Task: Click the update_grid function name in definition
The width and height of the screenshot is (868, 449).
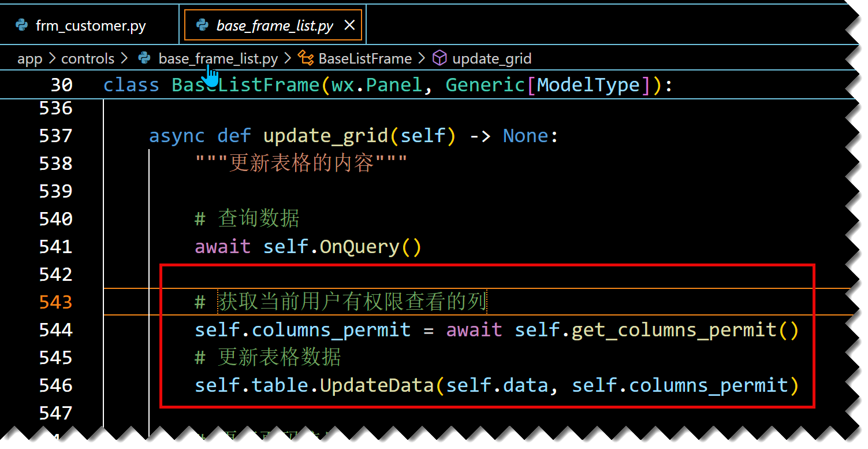Action: (325, 136)
